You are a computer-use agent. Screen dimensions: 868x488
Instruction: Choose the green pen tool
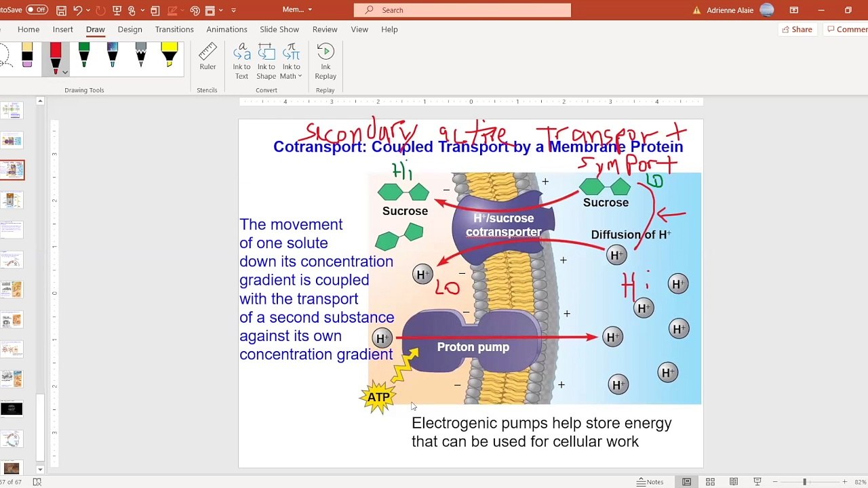pyautogui.click(x=84, y=55)
